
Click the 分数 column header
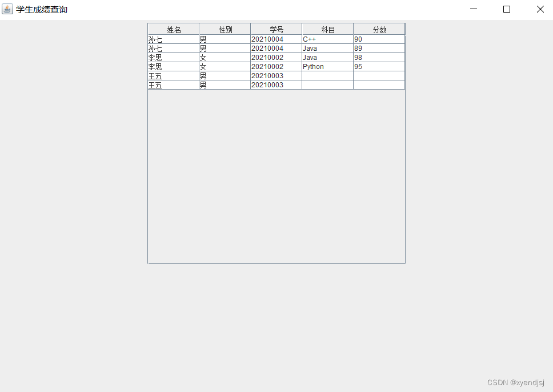tap(379, 29)
